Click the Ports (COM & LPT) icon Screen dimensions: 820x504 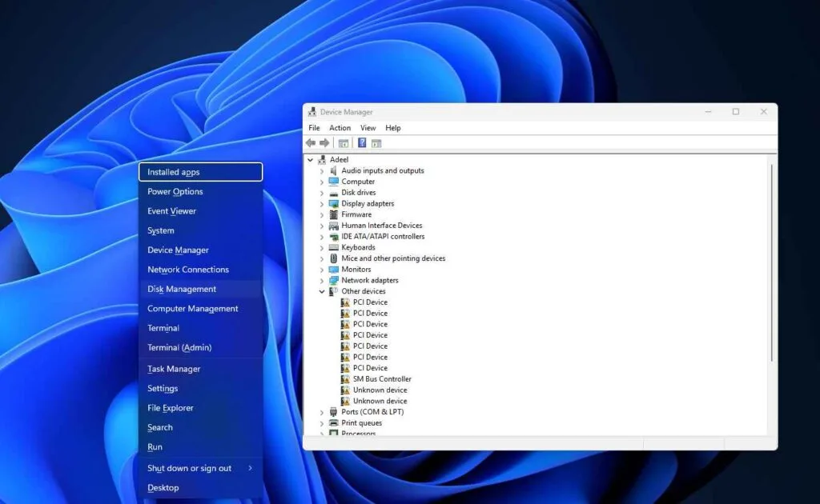click(x=334, y=412)
